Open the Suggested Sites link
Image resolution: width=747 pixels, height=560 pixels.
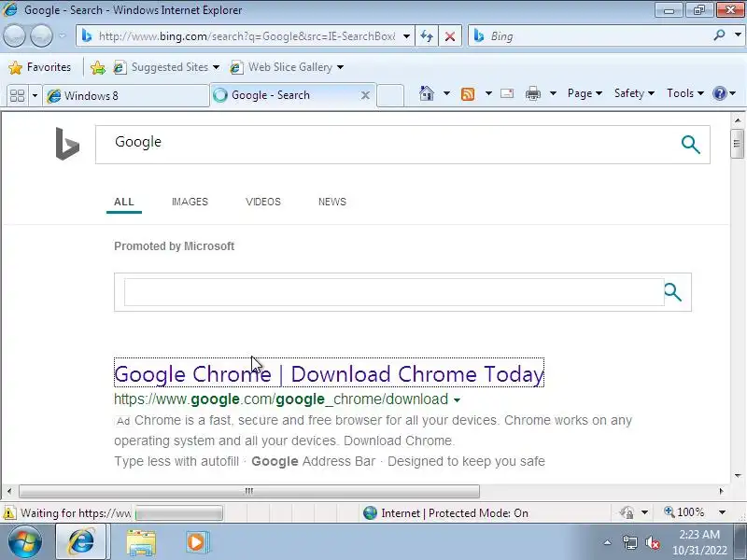point(166,67)
